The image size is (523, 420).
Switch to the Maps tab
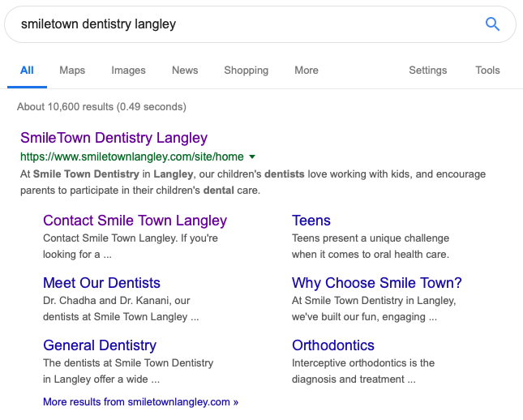[72, 71]
